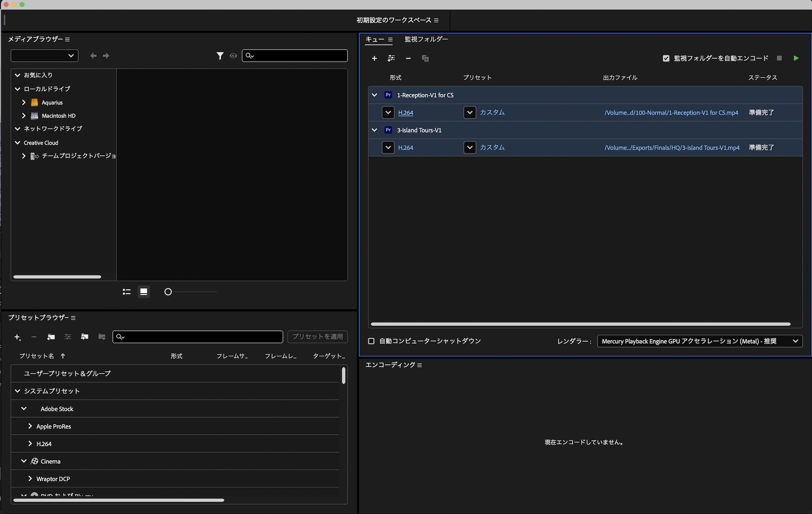Click the filter funnel icon in Media Browser

[220, 56]
